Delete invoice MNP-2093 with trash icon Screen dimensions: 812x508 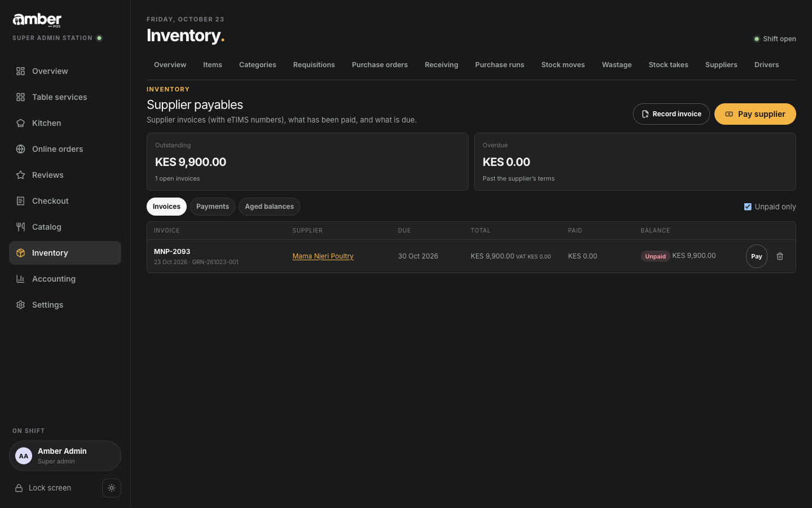(x=780, y=256)
